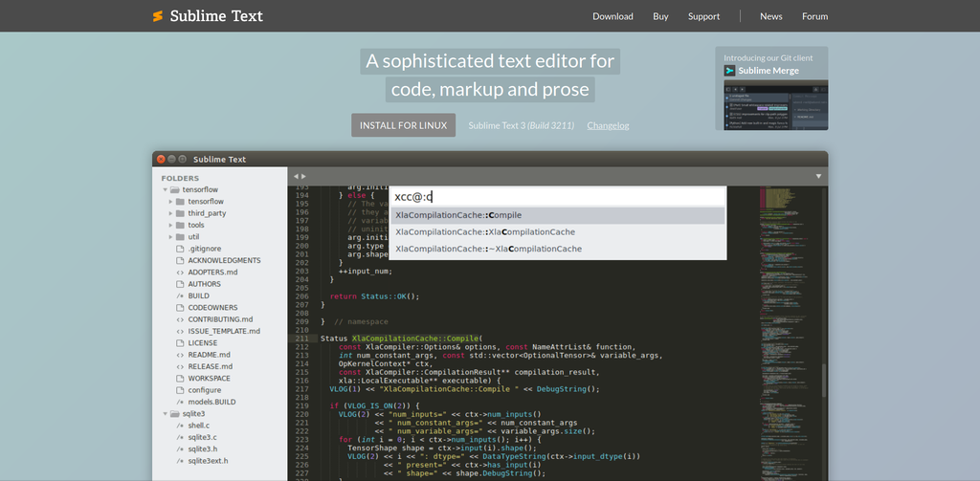
Task: Click the shell.c source file icon
Action: (x=180, y=426)
